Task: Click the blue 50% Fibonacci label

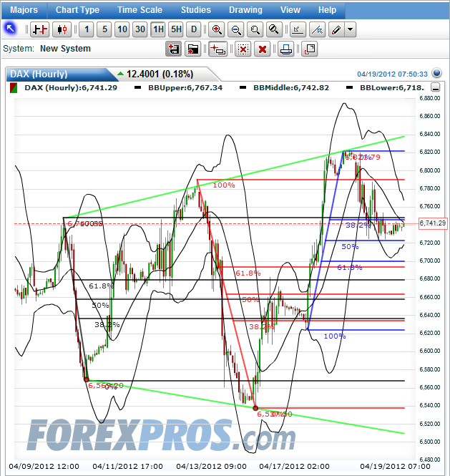Action: (350, 247)
